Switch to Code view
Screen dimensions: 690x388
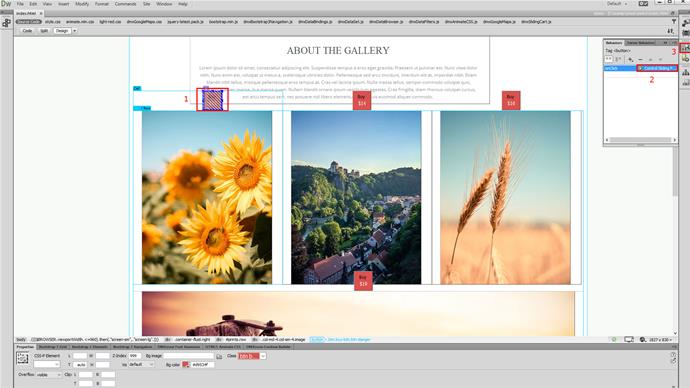[27, 31]
